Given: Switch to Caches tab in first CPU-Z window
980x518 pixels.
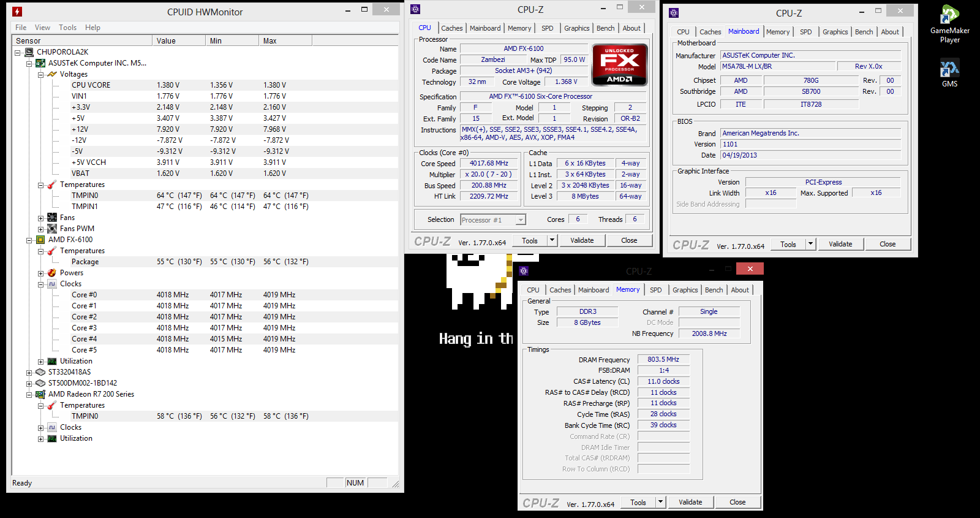Looking at the screenshot, I should (452, 28).
